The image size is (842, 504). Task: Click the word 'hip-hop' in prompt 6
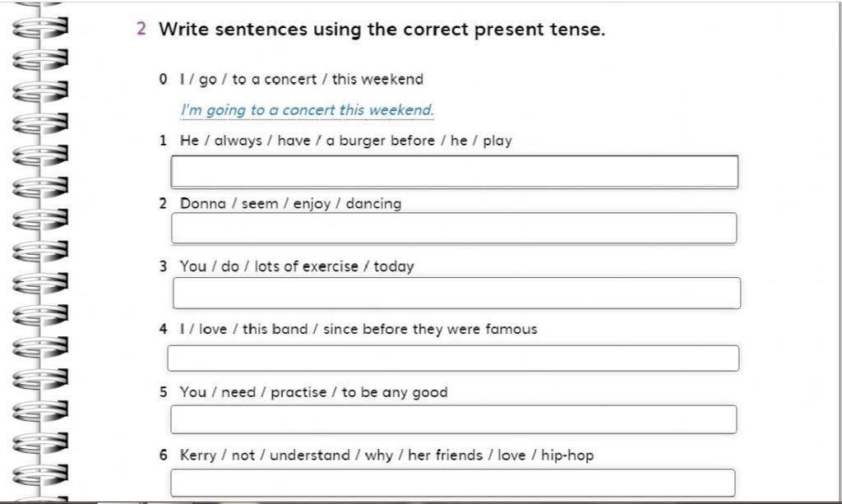(567, 455)
